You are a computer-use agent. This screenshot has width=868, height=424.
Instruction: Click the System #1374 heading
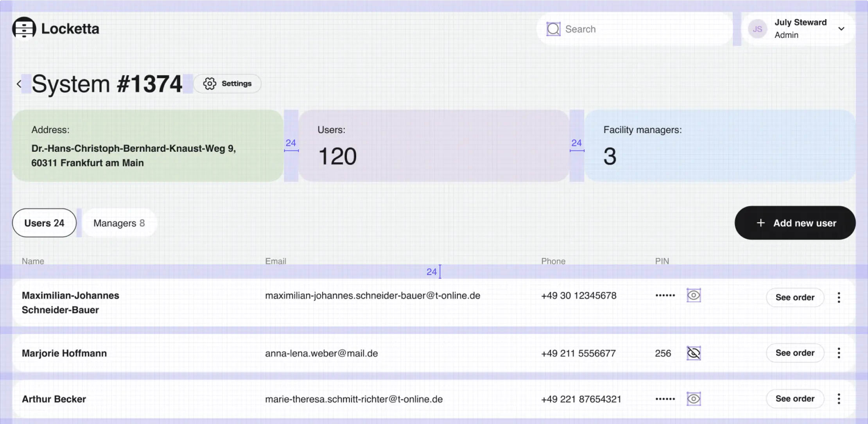pos(107,84)
